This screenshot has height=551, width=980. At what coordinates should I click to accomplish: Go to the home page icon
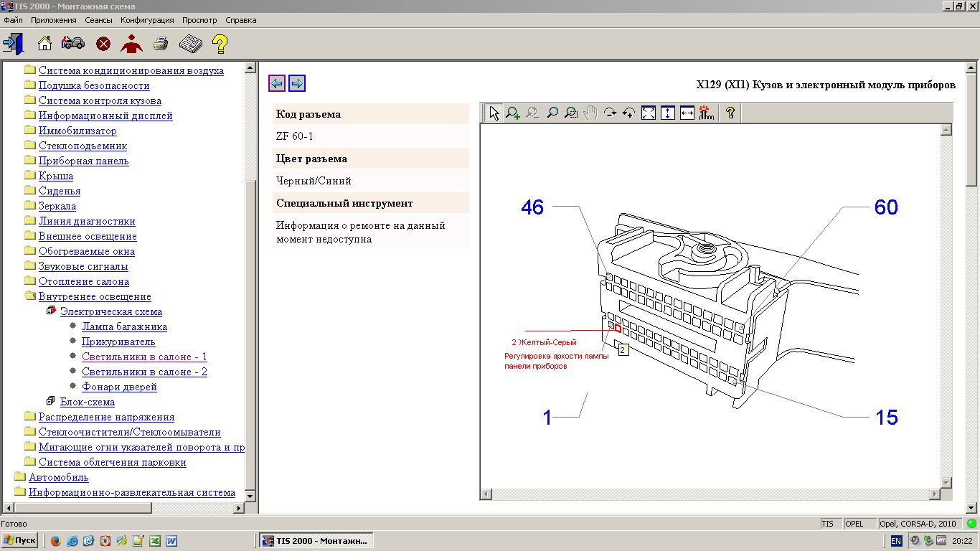[x=44, y=44]
